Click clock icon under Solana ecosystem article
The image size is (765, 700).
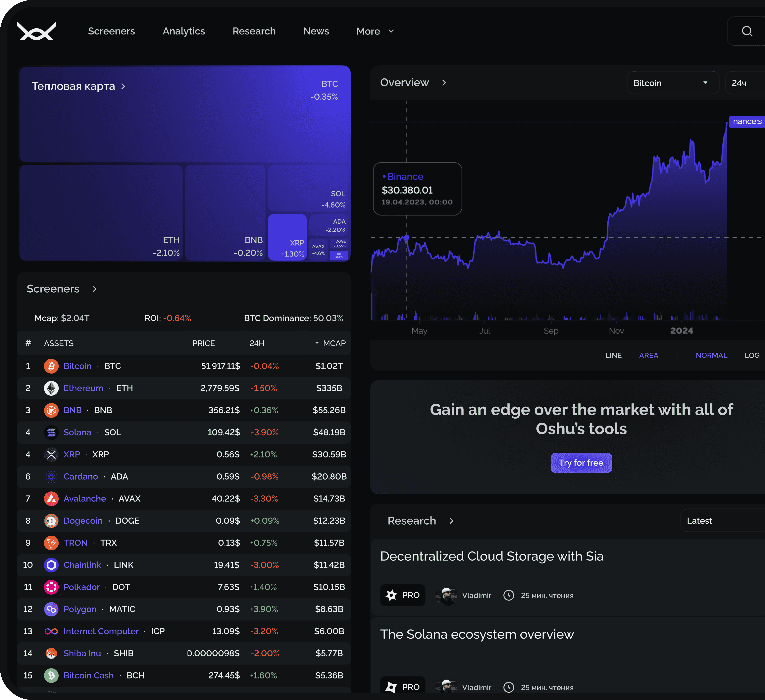508,687
